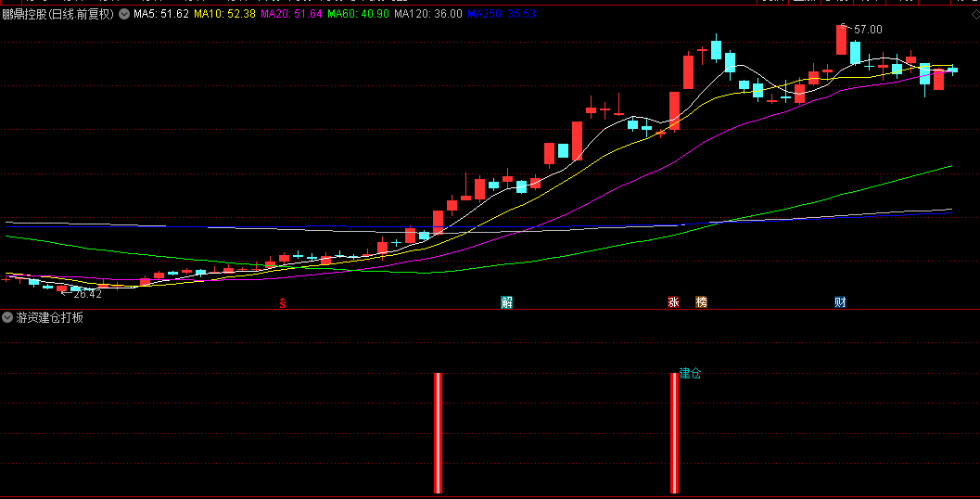The image size is (980, 499).
Task: Open the 财 event marker
Action: [840, 302]
